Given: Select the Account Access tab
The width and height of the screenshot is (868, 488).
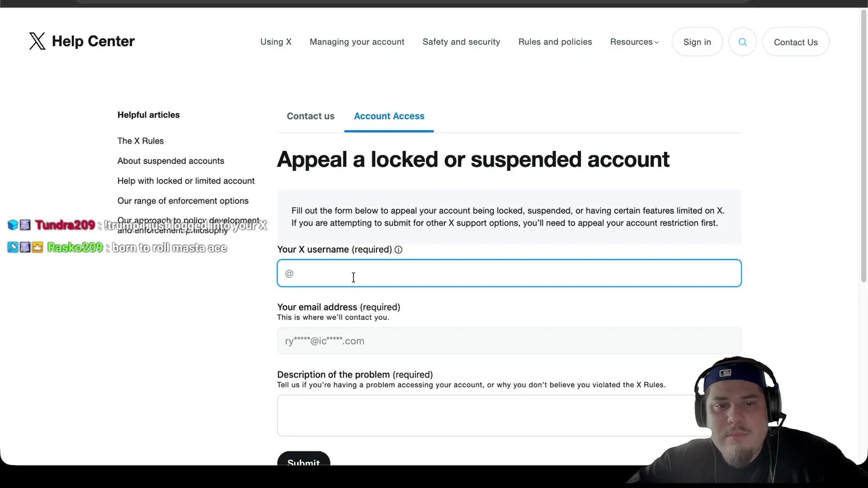Looking at the screenshot, I should pos(389,116).
